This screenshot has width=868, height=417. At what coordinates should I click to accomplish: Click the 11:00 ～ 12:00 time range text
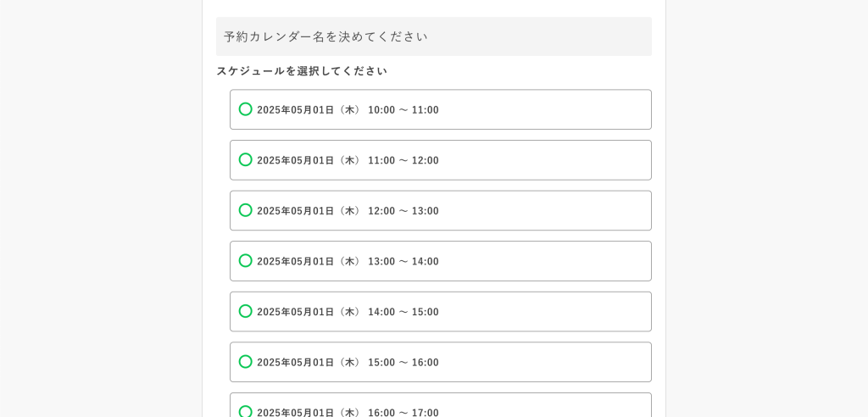tap(403, 160)
